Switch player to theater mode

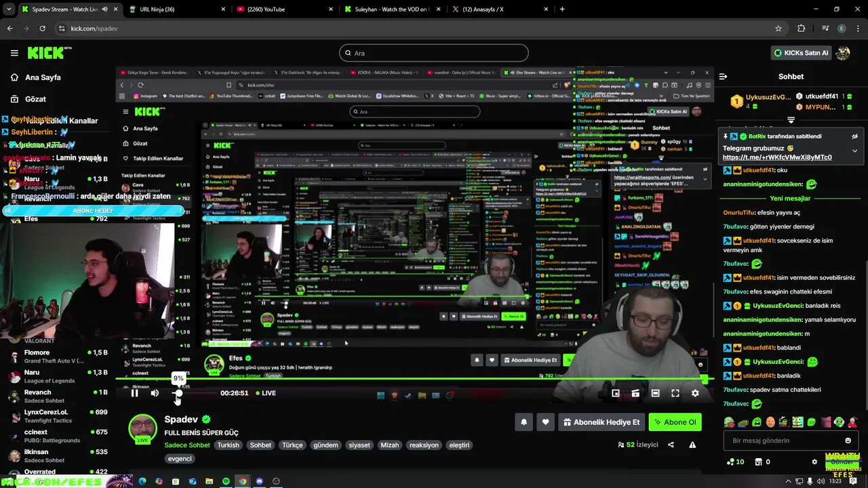[655, 393]
